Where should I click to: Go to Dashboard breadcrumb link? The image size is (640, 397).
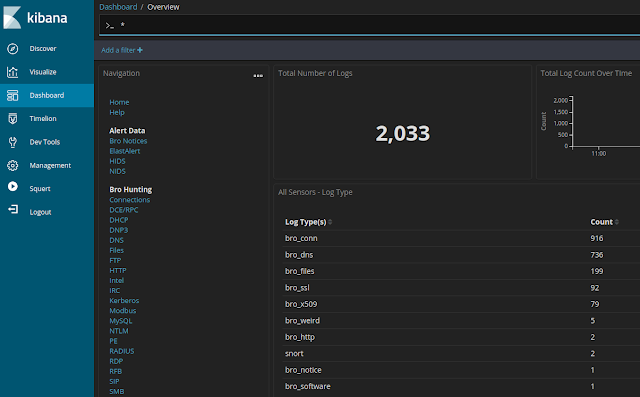click(118, 7)
